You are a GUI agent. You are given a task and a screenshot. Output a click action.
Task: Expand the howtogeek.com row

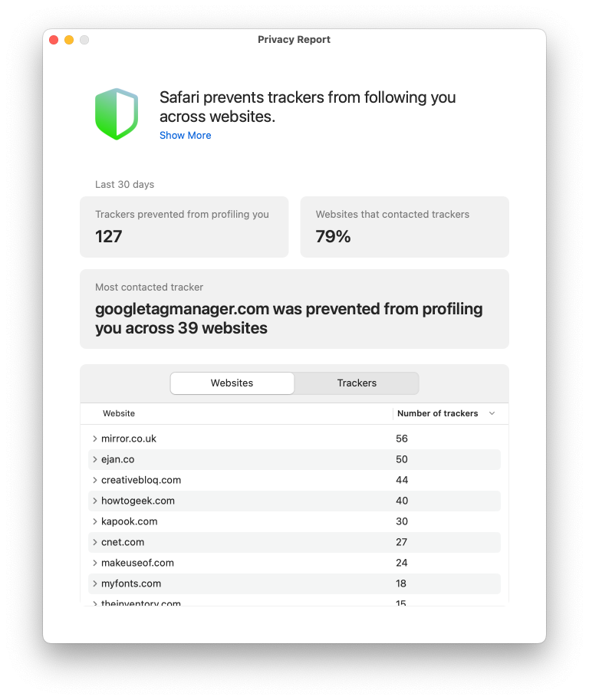95,501
